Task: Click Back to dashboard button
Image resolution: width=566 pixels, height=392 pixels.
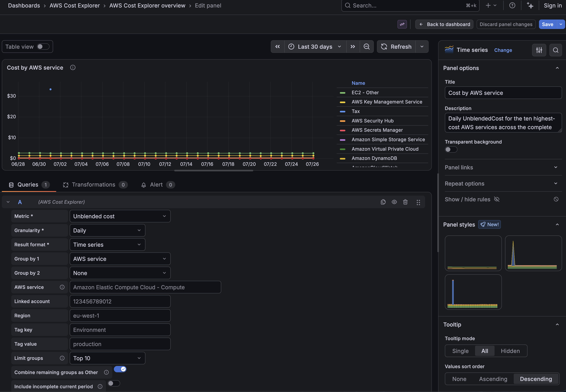Action: [x=444, y=24]
